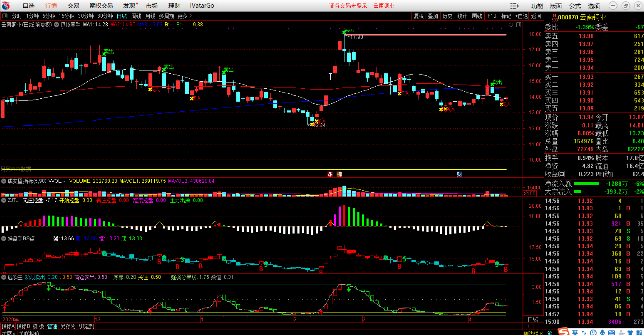Select the 周线 weekly period
Image resolution: width=644 pixels, height=335 pixels.
pyautogui.click(x=136, y=16)
